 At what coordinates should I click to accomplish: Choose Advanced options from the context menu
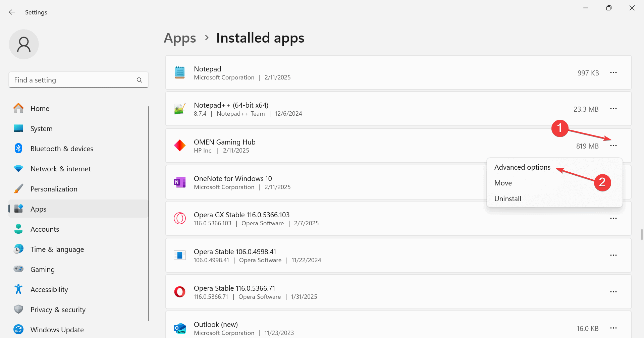[554, 167]
